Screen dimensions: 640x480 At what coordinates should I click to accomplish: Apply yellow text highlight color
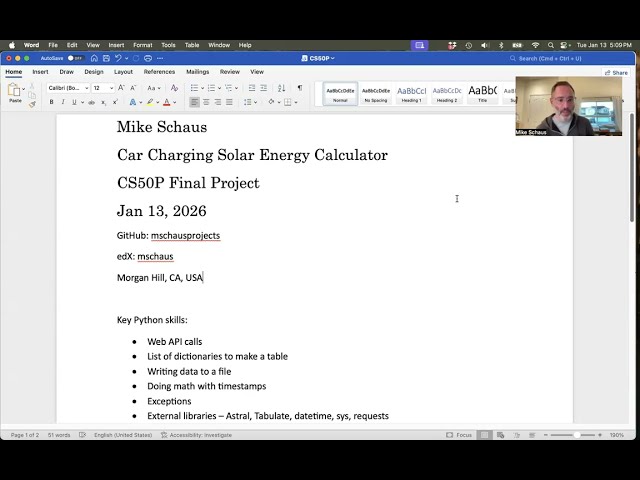pyautogui.click(x=150, y=102)
